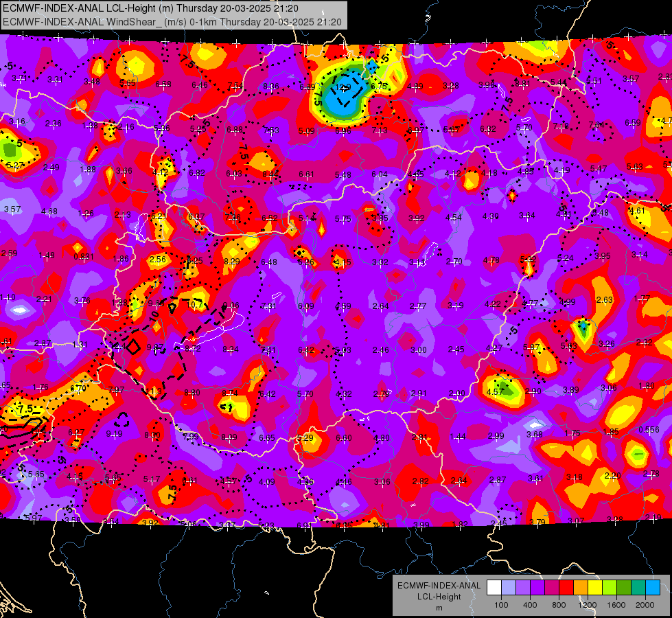Screen dimensions: 672x618
Task: Click the wind shear value 2.20
Action: click(612, 475)
